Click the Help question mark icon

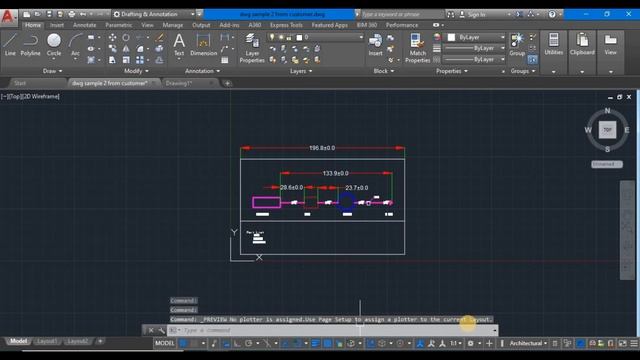pyautogui.click(x=552, y=14)
